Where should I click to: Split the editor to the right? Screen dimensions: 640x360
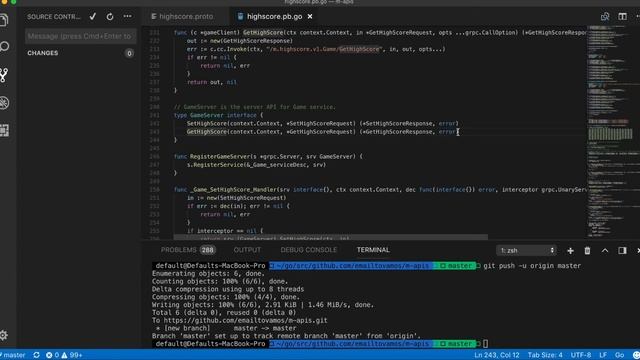pos(622,17)
